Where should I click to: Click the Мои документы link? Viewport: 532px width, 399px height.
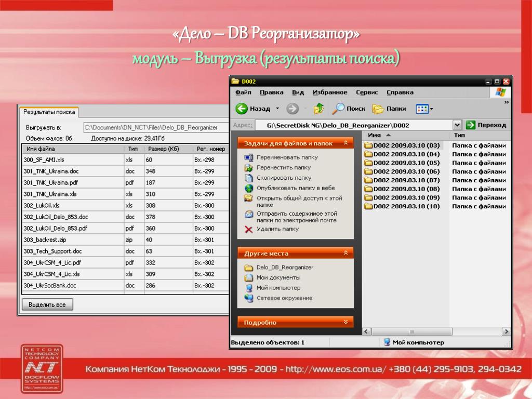[x=278, y=277]
